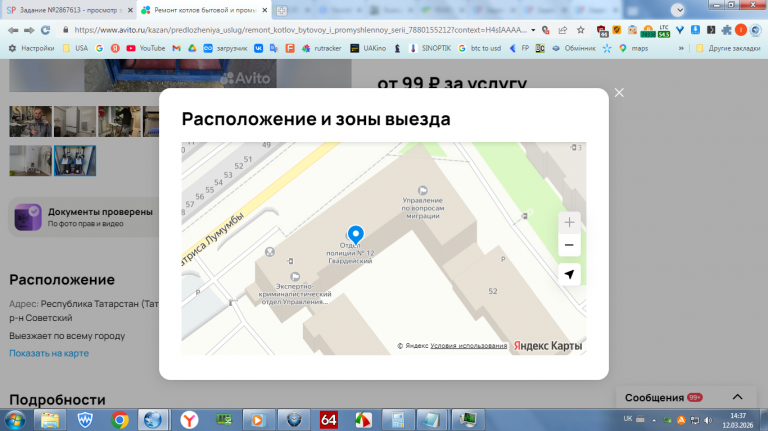The image size is (768, 431).
Task: Open VK bookmark icon
Action: click(x=258, y=48)
